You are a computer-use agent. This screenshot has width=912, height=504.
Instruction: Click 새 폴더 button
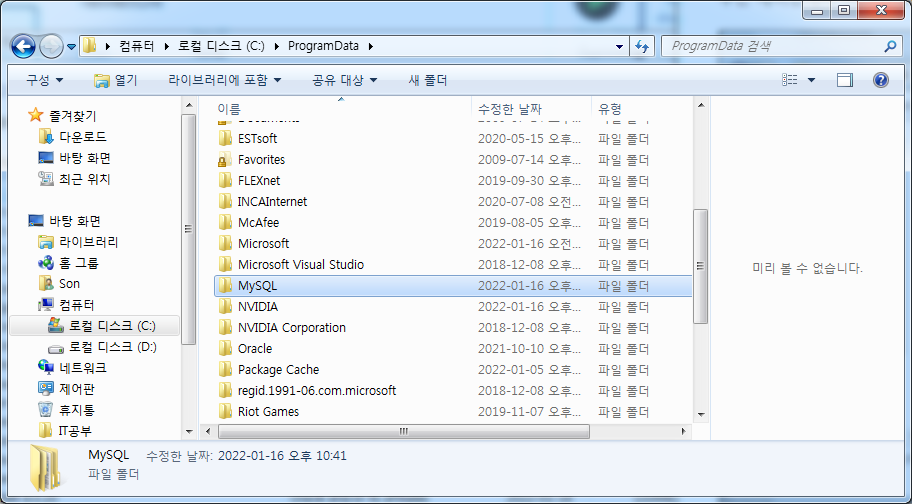click(428, 80)
